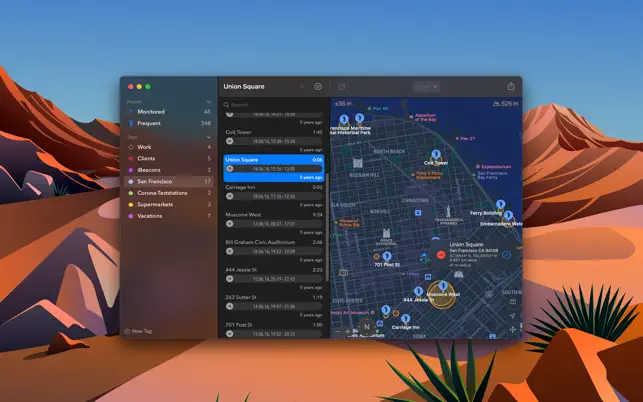The image size is (643, 402).
Task: Click the Work tag color dot
Action: (x=131, y=147)
